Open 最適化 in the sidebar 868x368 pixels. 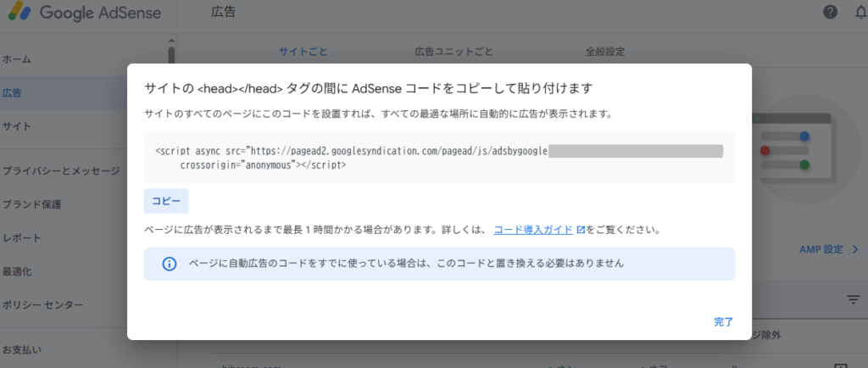click(17, 271)
